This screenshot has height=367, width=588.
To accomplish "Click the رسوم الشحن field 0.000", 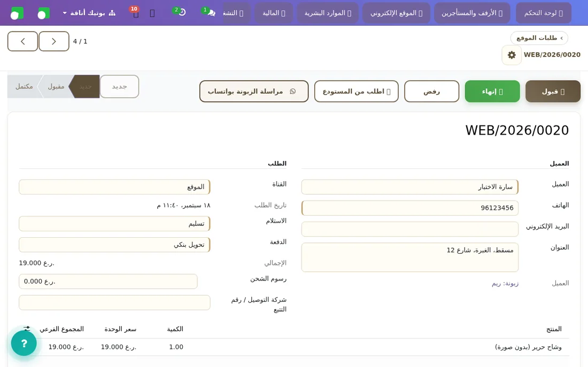I will coord(108,282).
